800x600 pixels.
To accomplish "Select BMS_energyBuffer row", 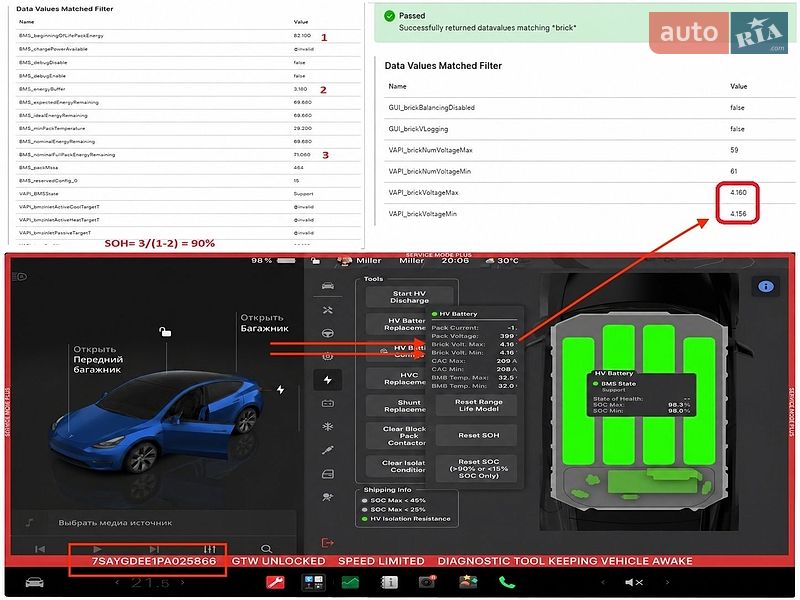I will pos(189,89).
